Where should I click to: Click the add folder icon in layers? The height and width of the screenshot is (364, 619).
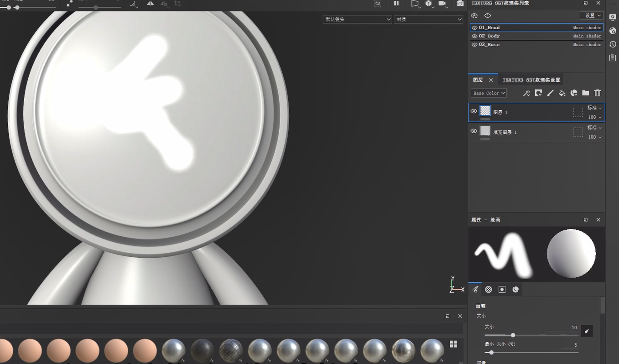(x=586, y=93)
